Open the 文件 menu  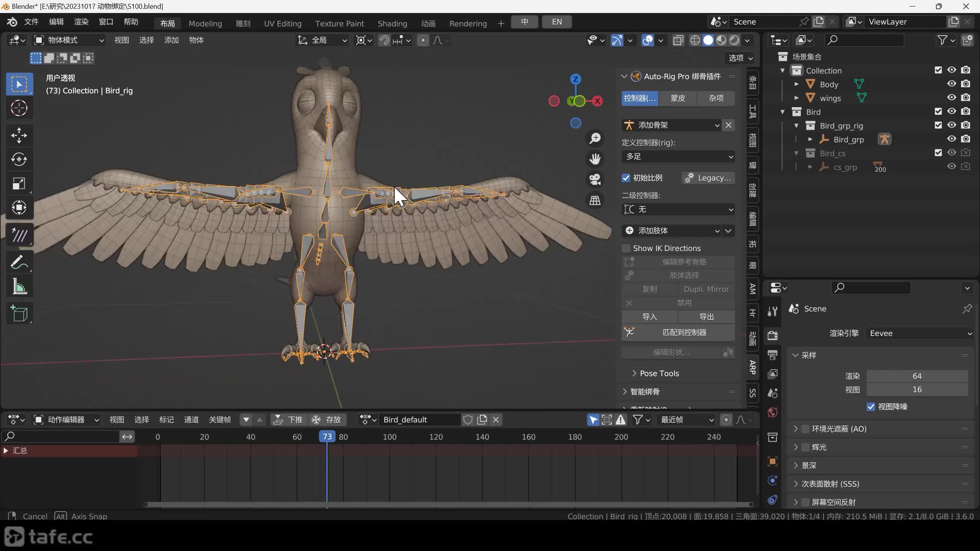pos(31,22)
